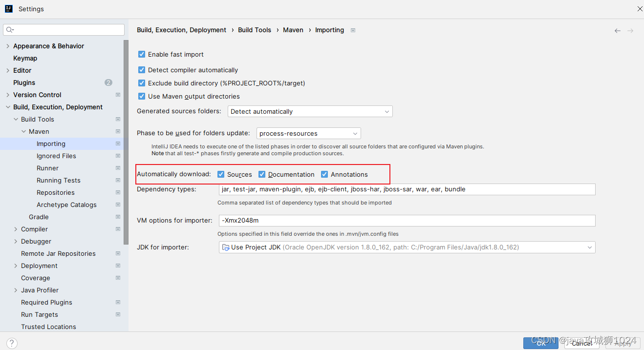
Task: Click Maven breadcrumb link
Action: (x=293, y=30)
